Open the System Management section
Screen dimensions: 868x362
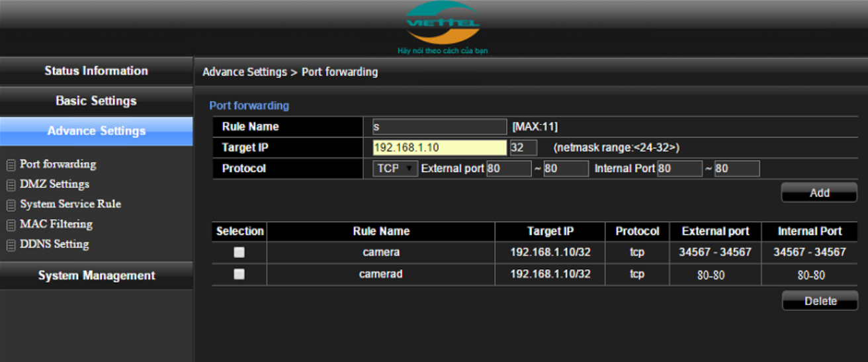click(x=96, y=275)
